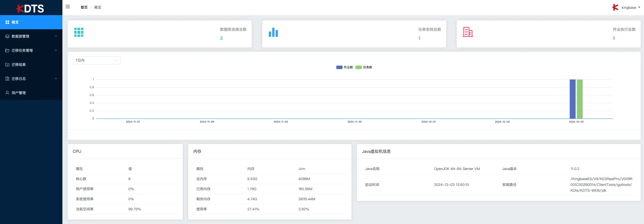Click the 4096M Jvm total value
This screenshot has height=224, width=644.
[304, 179]
